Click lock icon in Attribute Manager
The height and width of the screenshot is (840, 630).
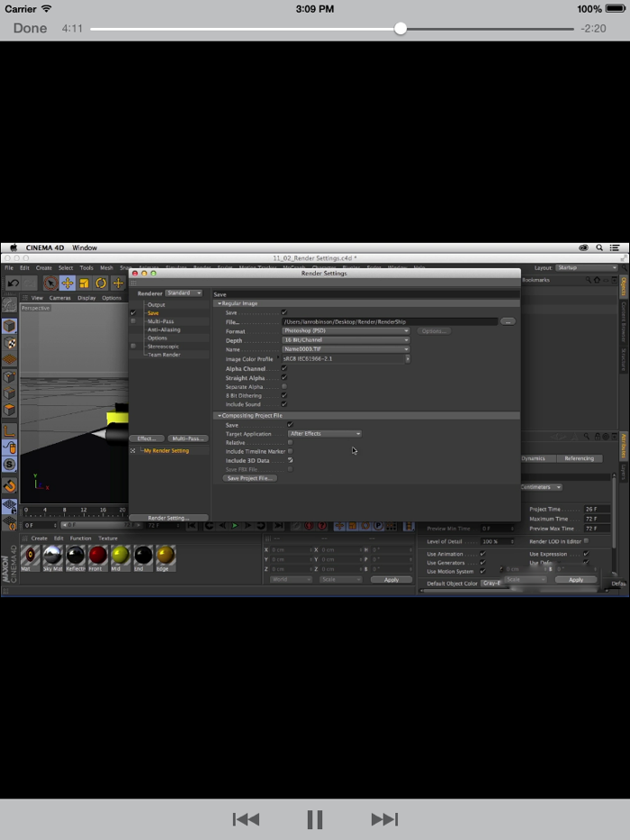[597, 437]
